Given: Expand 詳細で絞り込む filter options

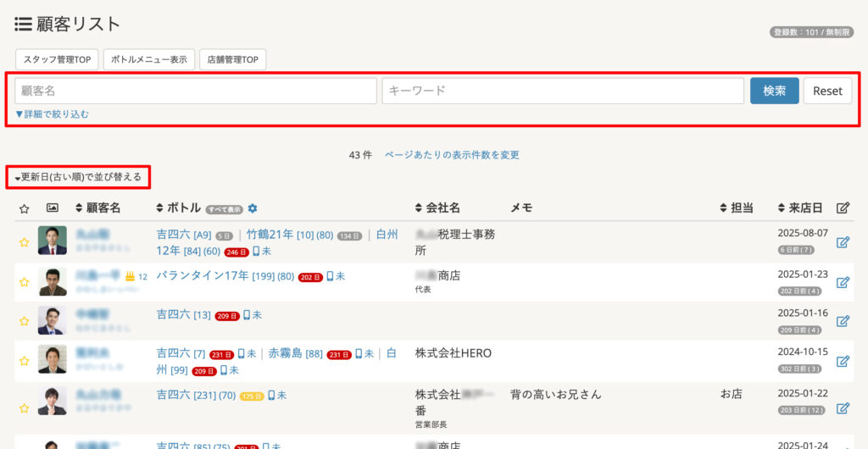Looking at the screenshot, I should pos(52,114).
